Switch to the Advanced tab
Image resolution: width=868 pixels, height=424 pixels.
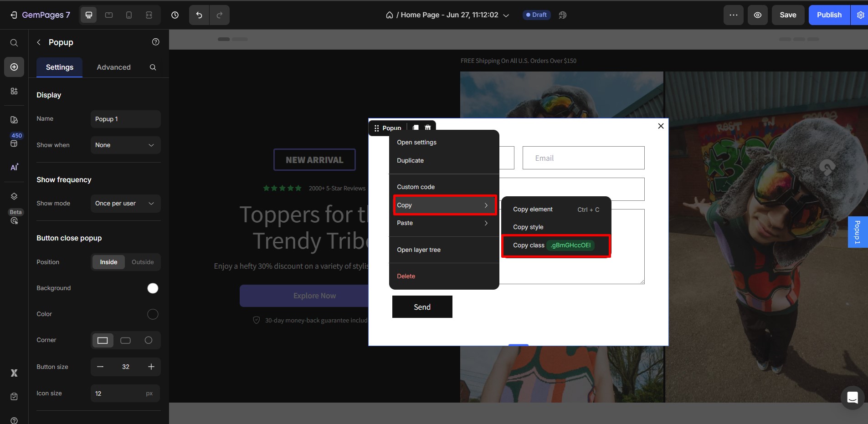coord(113,67)
